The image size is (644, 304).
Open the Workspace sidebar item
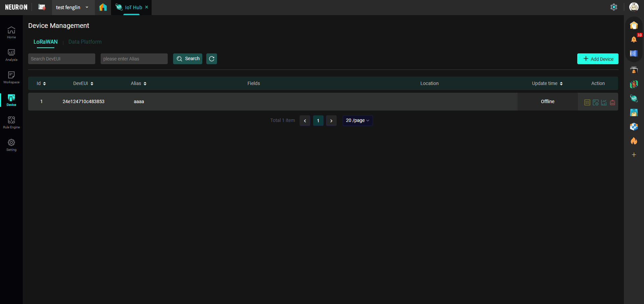11,77
